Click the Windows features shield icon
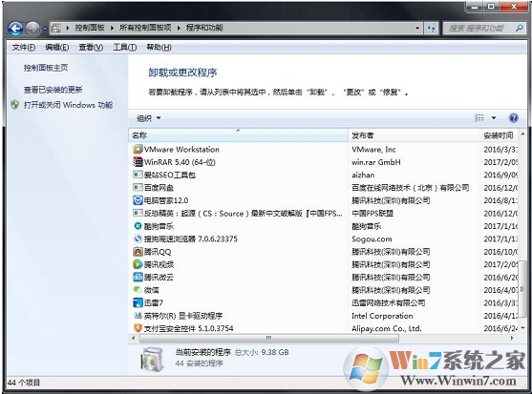 tap(14, 105)
